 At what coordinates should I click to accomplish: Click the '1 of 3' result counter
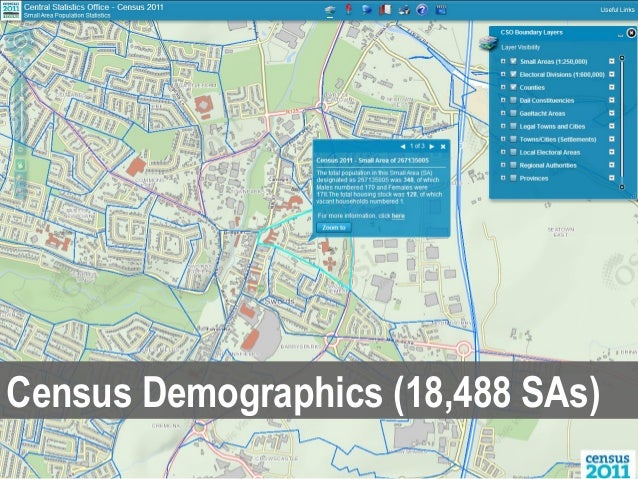coord(417,146)
